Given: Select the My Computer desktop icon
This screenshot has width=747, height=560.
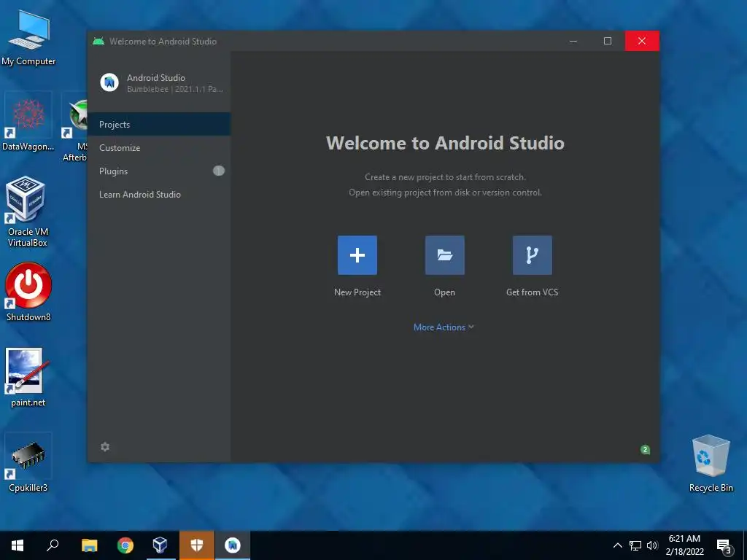Looking at the screenshot, I should [28, 38].
